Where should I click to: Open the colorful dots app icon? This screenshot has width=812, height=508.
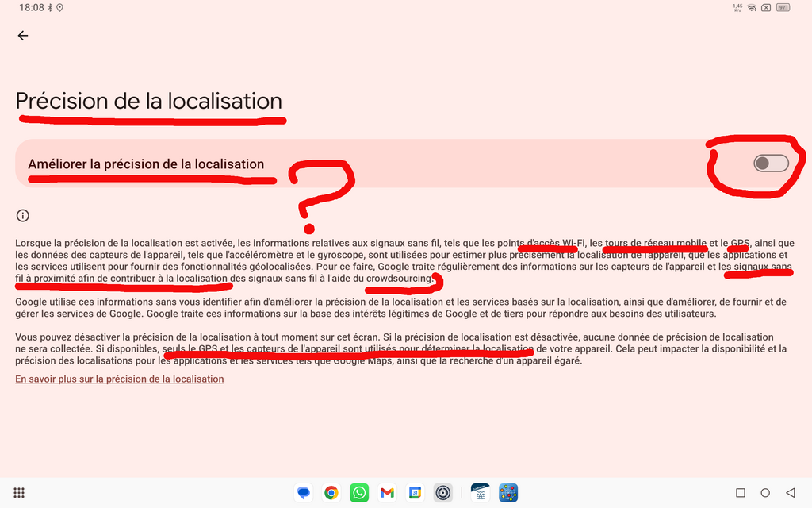point(508,493)
